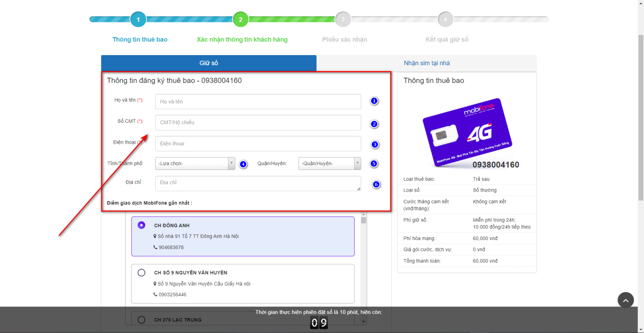
Task: Click the Giá gói cước value 0 vnđ
Action: pyautogui.click(x=479, y=250)
